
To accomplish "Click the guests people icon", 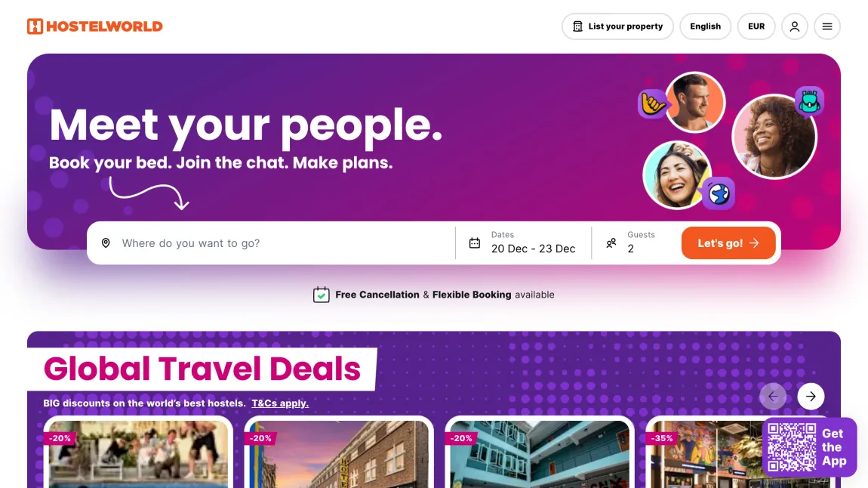I will [611, 243].
